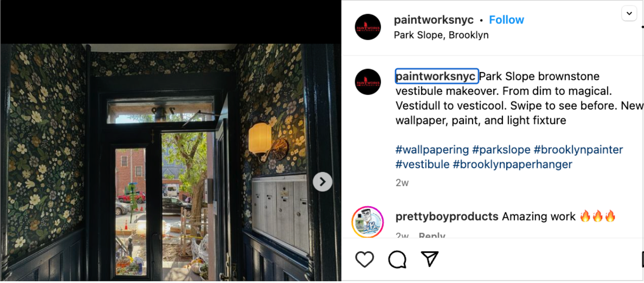Open the prettyboyproducts avatar story ring
Image resolution: width=644 pixels, height=283 pixels.
pos(367,222)
